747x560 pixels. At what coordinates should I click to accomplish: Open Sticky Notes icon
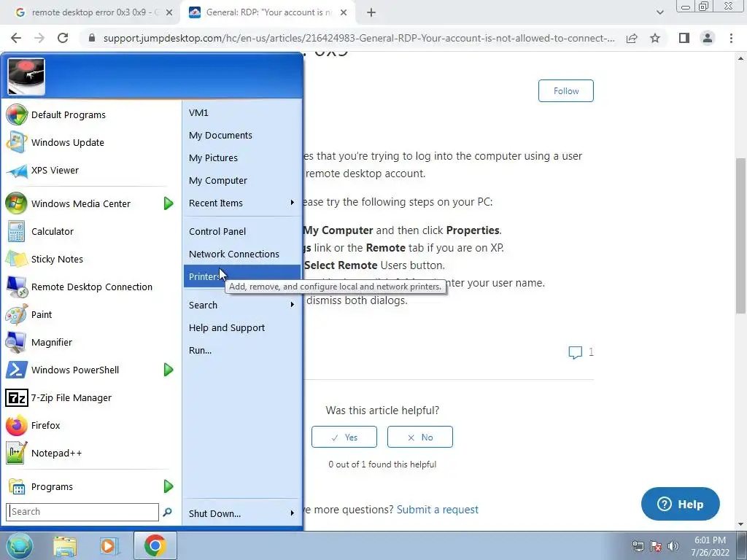click(x=17, y=259)
